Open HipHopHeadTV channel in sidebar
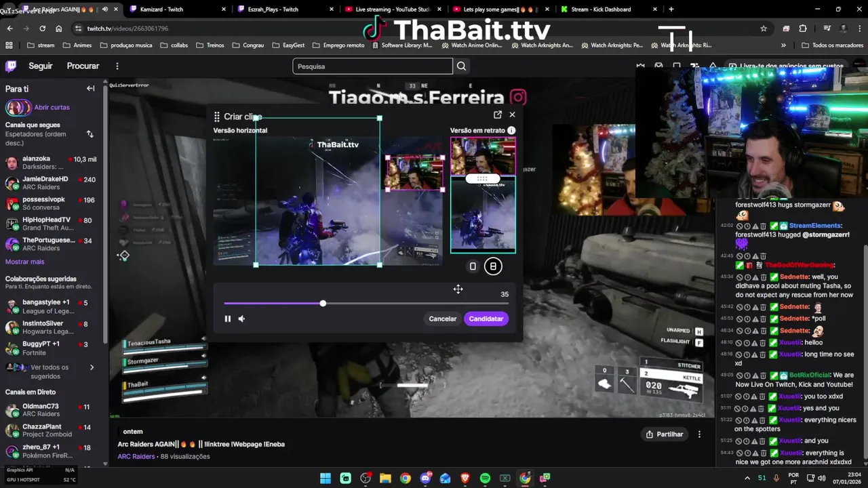Viewport: 868px width, 488px height. pos(51,224)
